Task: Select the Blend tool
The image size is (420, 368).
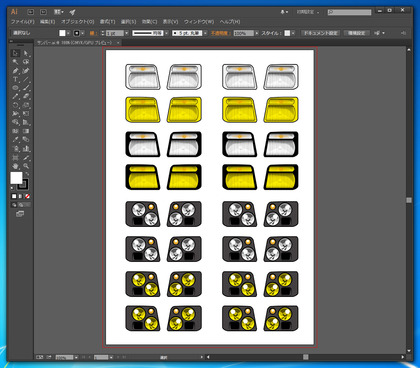Action: click(x=26, y=140)
